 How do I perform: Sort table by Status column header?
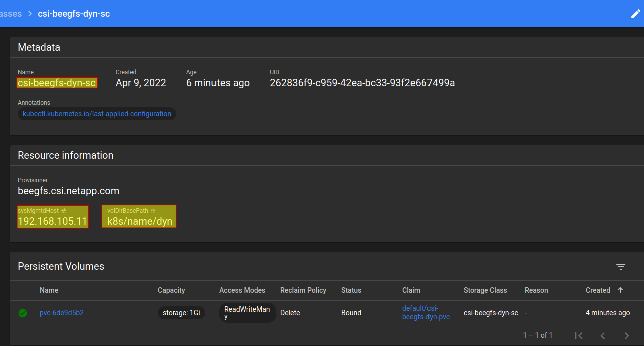pyautogui.click(x=351, y=290)
